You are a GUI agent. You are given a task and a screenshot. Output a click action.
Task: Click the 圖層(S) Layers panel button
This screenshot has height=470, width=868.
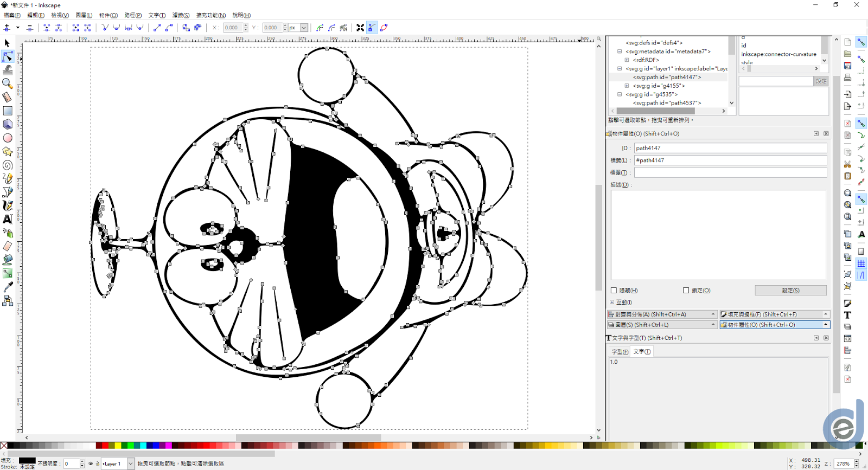point(662,325)
